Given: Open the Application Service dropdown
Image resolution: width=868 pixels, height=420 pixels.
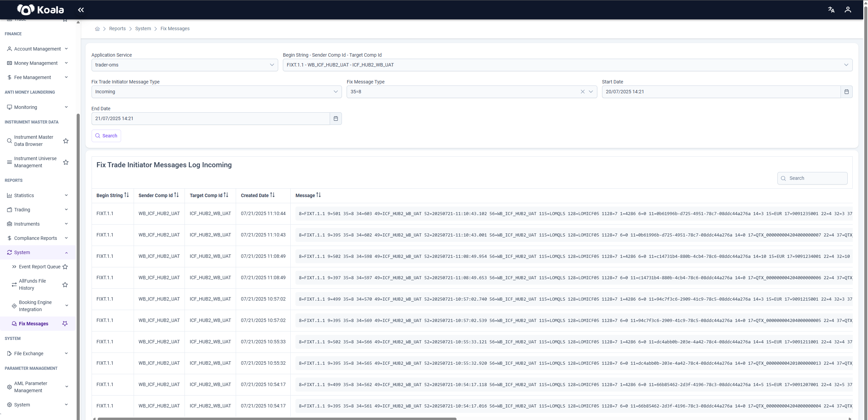Looking at the screenshot, I should [185, 65].
